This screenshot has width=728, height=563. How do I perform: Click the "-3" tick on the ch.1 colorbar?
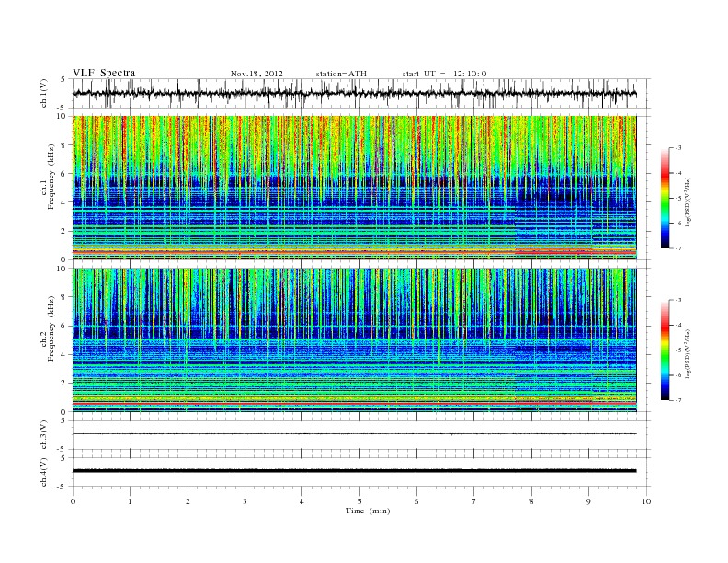click(x=678, y=148)
